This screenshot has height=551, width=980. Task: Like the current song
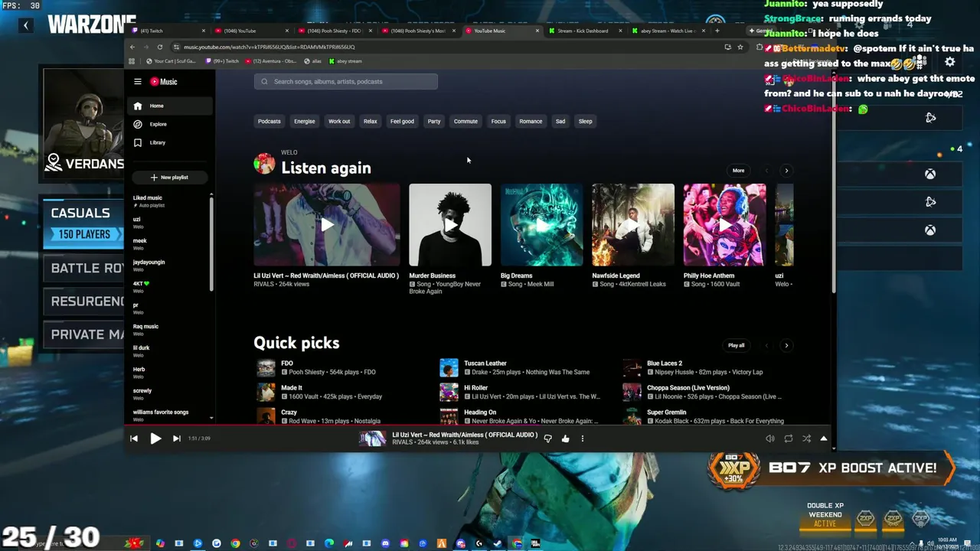[565, 439]
